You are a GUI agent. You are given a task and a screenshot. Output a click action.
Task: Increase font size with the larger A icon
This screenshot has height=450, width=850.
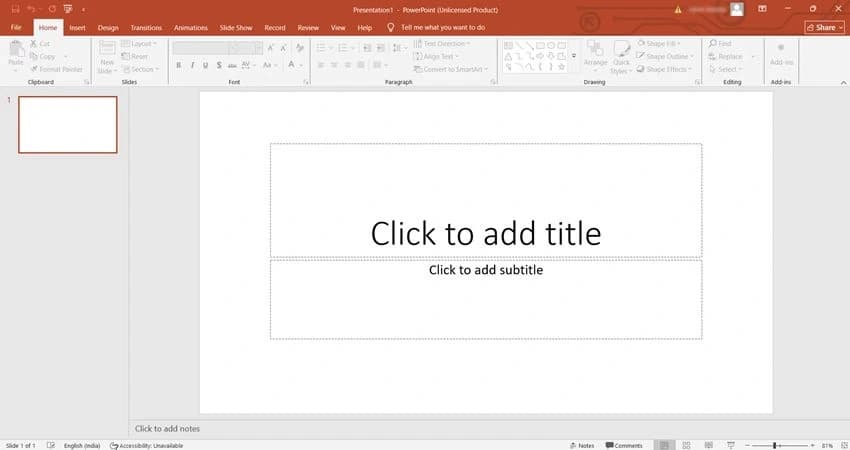point(271,48)
